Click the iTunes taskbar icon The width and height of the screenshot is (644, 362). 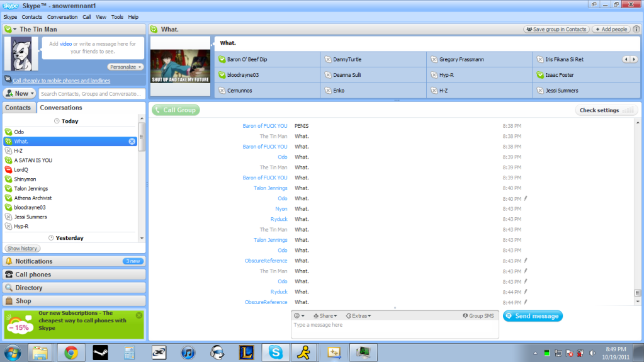(188, 352)
